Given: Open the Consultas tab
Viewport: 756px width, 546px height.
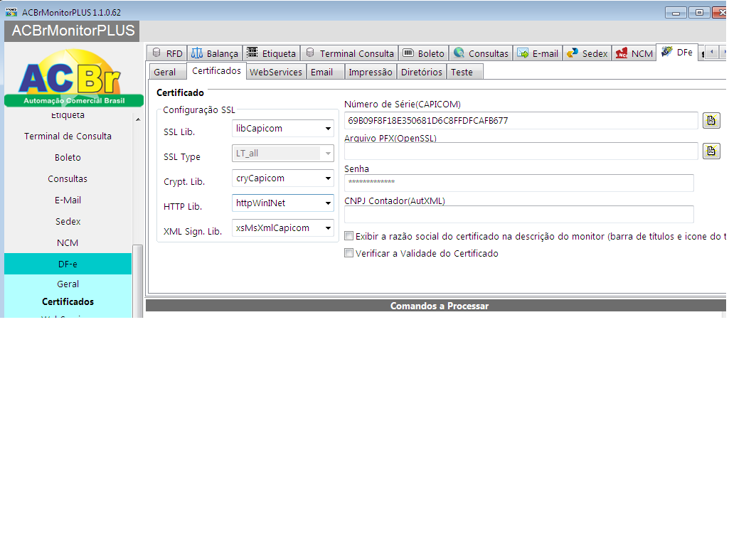Looking at the screenshot, I should (481, 53).
